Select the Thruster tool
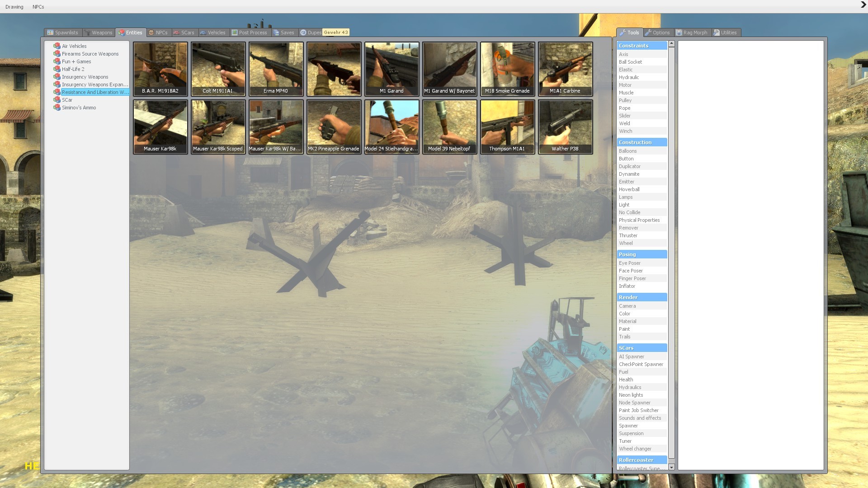Viewport: 868px width, 488px height. tap(642, 235)
